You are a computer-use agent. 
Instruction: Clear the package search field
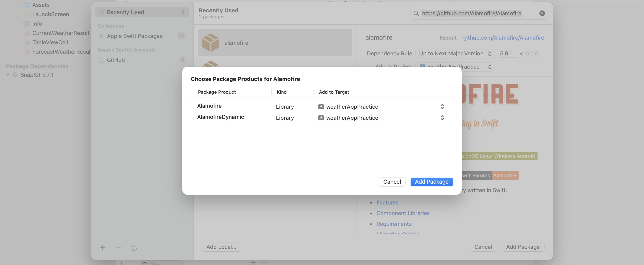(542, 13)
